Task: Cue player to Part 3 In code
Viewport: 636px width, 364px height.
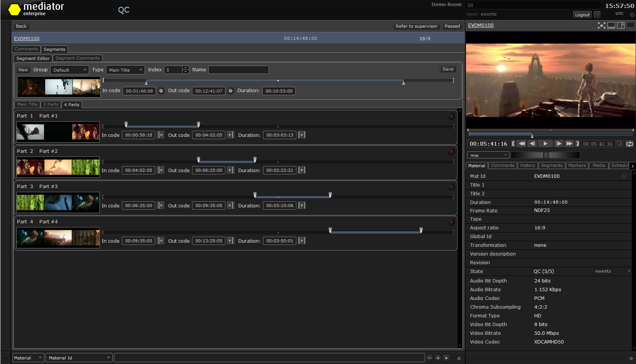Action: 161,206
